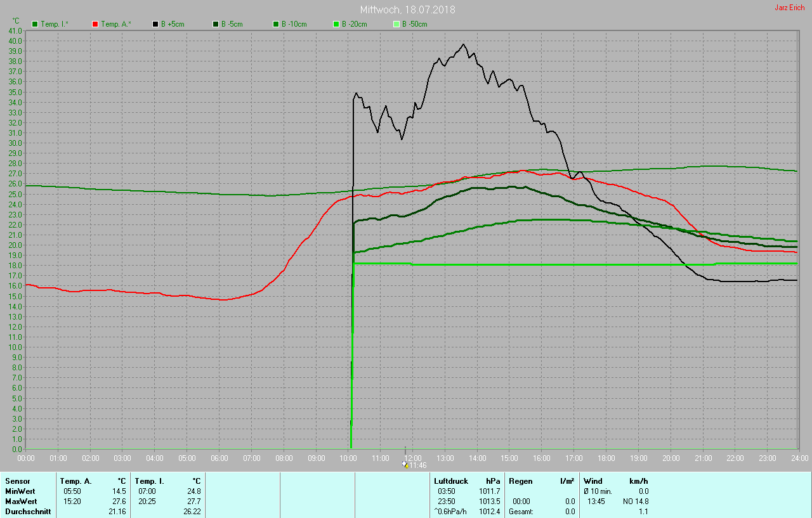Click the 'MaxWert' row label
Viewport: 812px width, 518px height.
[x=20, y=502]
